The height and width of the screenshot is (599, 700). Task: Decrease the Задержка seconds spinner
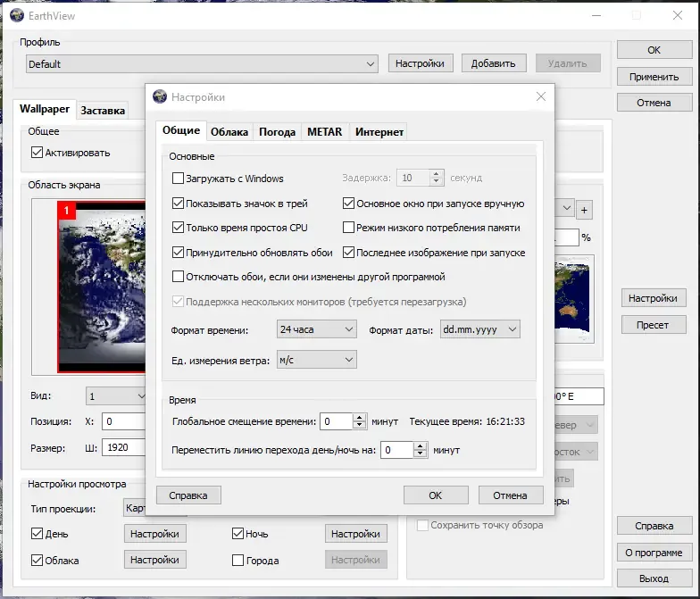point(436,182)
